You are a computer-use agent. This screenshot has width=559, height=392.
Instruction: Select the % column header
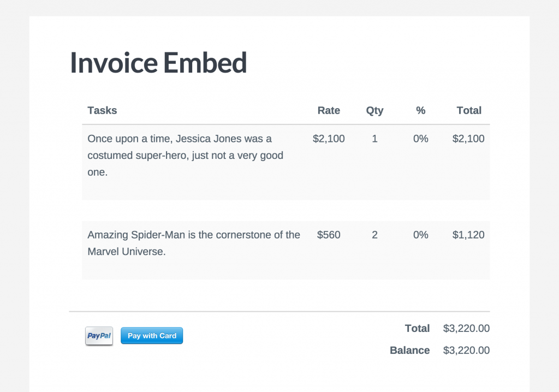[x=420, y=110]
